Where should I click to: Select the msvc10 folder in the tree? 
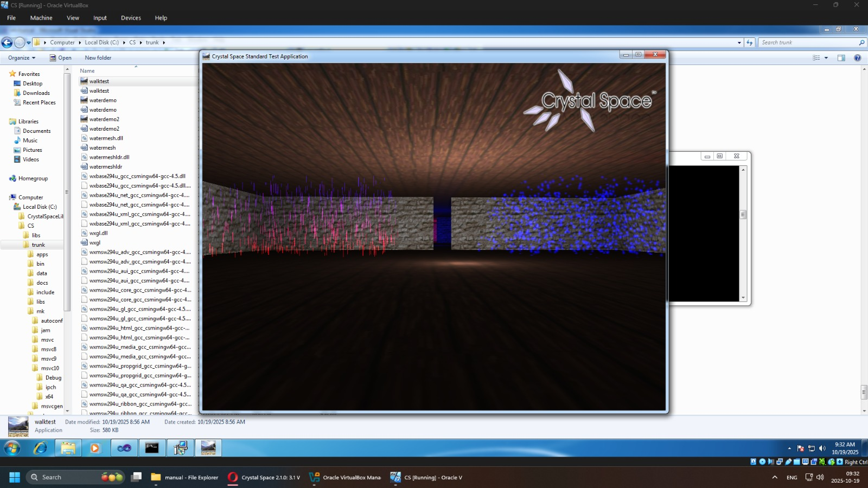50,368
